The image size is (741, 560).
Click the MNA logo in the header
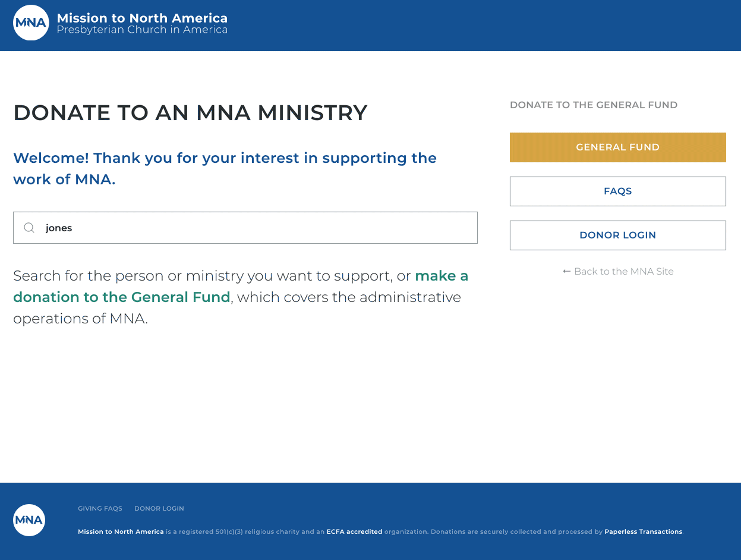coord(31,23)
